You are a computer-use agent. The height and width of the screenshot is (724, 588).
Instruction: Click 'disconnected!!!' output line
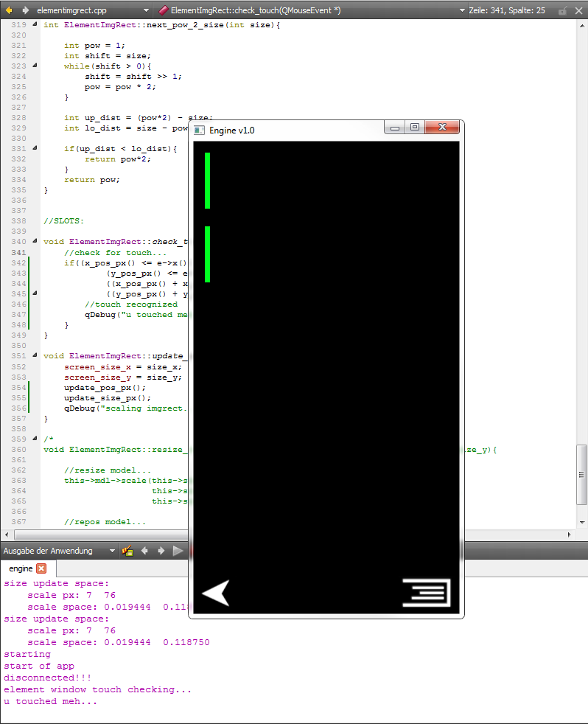pyautogui.click(x=48, y=678)
